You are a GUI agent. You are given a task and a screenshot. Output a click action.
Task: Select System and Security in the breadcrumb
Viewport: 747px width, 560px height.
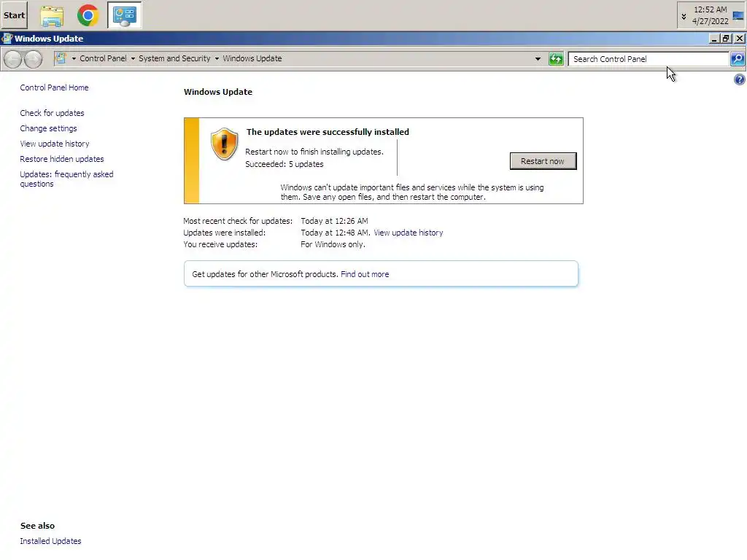pos(174,58)
